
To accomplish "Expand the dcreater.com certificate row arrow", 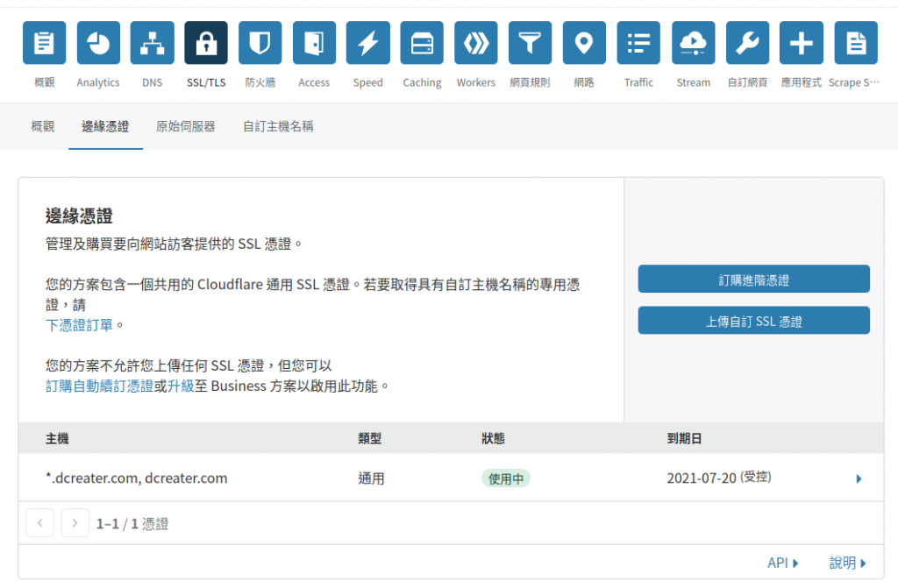I will 859,478.
